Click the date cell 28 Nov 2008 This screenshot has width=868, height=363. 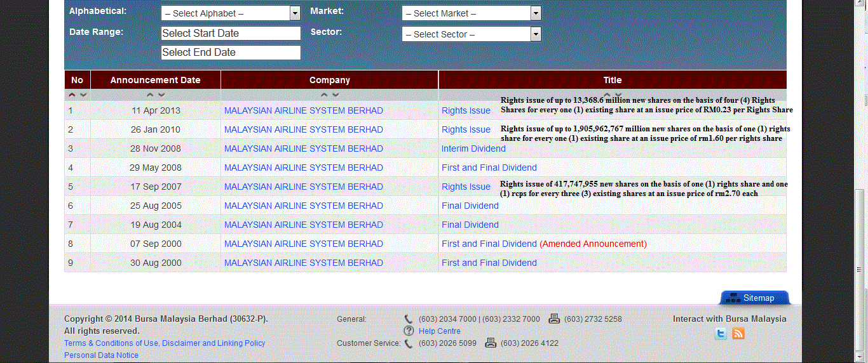156,148
